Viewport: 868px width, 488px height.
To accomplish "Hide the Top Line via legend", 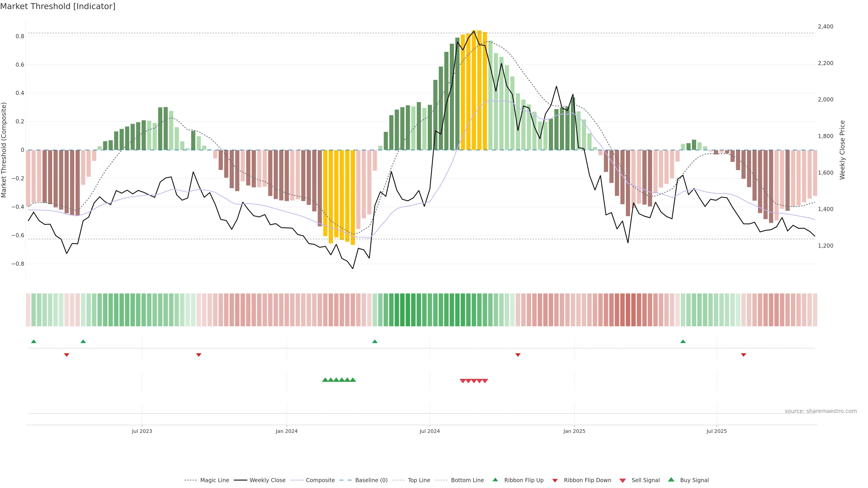I will [419, 480].
